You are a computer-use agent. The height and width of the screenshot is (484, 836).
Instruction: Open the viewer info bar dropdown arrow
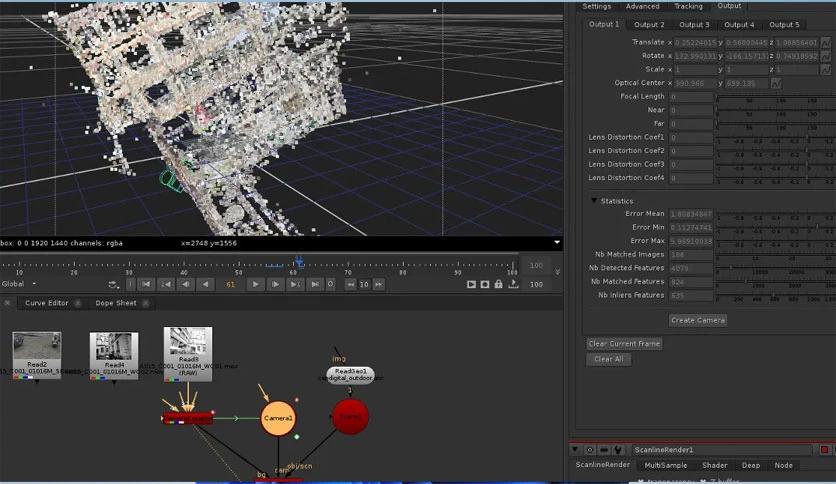click(x=557, y=243)
